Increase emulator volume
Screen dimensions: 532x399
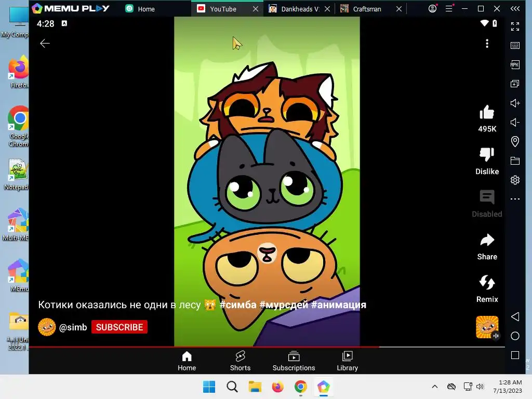coord(515,103)
